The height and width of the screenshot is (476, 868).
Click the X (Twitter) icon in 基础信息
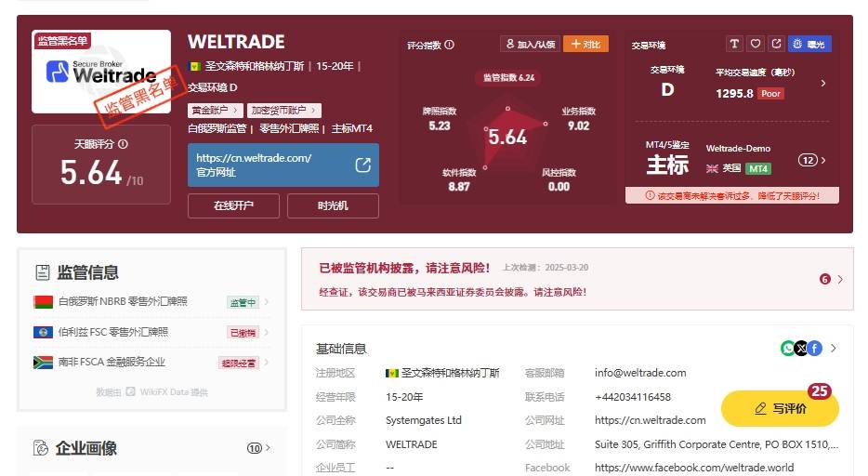click(801, 348)
